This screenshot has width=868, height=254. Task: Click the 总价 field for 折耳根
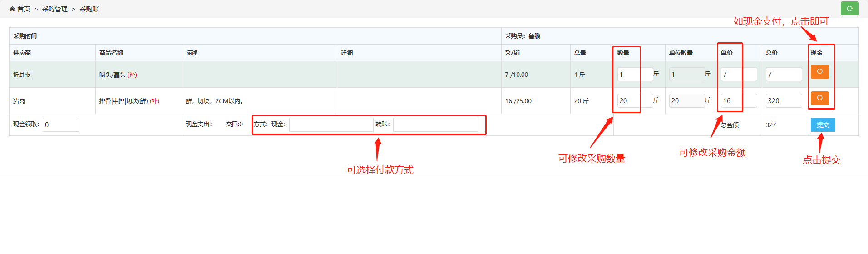point(784,75)
